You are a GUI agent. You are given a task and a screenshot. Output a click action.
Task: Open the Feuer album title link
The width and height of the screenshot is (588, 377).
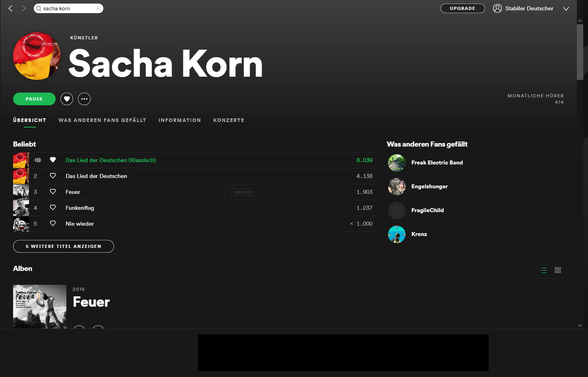[91, 302]
